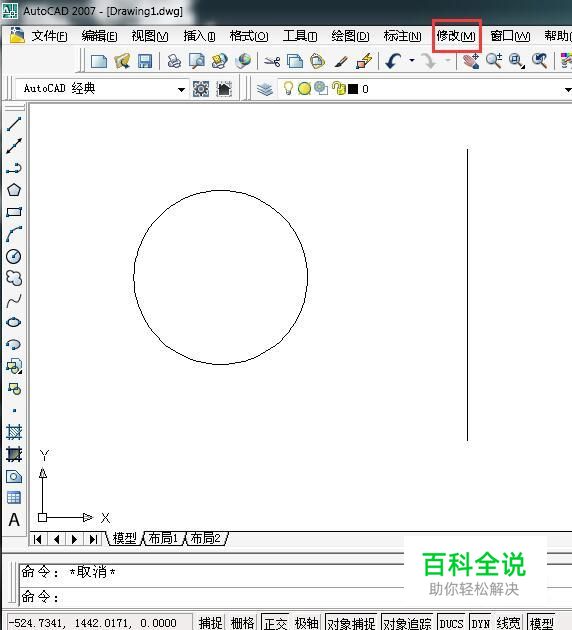The height and width of the screenshot is (630, 572).
Task: Open the 修改(M) menu
Action: click(x=456, y=36)
